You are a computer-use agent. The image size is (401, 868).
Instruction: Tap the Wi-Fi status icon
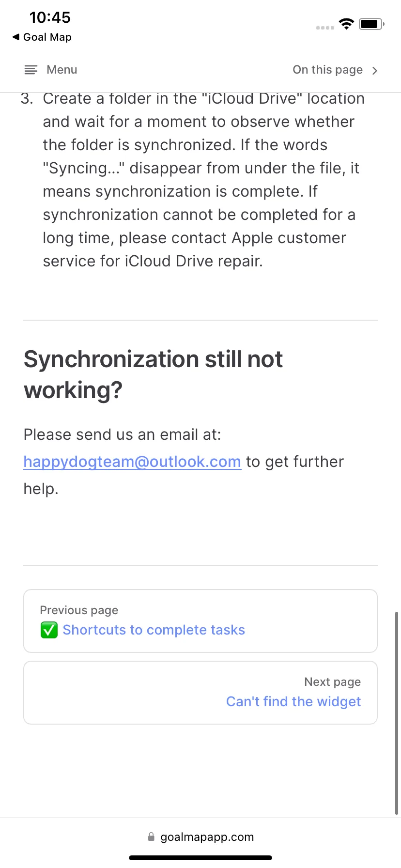click(346, 24)
